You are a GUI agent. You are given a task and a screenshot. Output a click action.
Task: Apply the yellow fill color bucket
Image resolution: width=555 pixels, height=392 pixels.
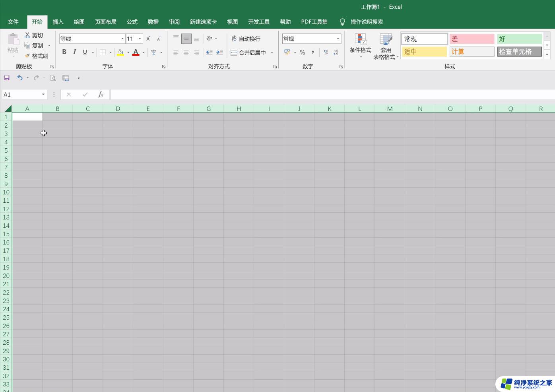click(x=120, y=52)
